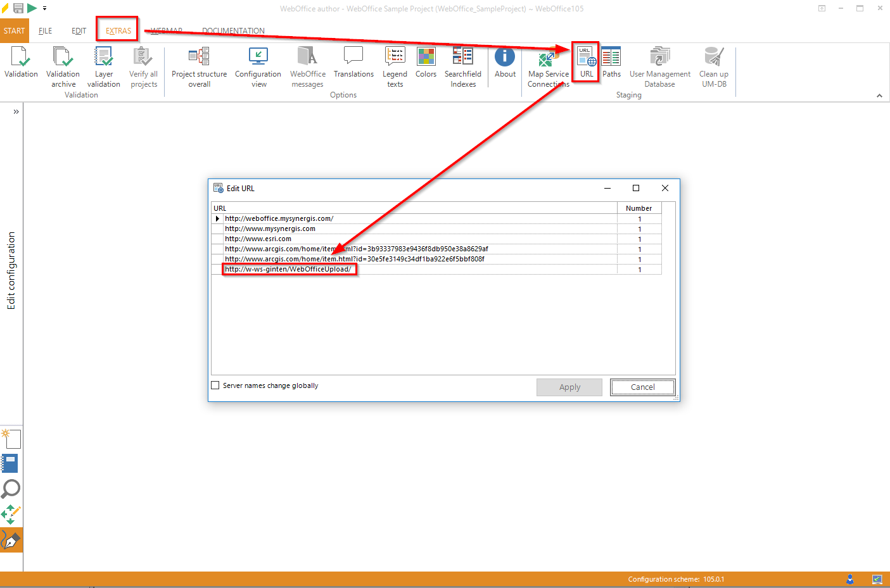The height and width of the screenshot is (588, 890).
Task: Open the Colors editor
Action: (425, 63)
